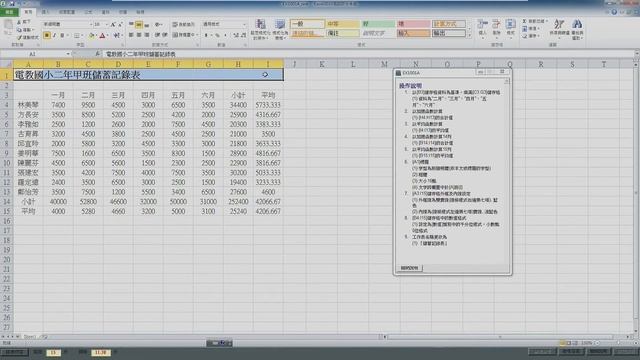Click the Copy icon in clipboard group
The height and width of the screenshot is (360, 640).
click(19, 30)
